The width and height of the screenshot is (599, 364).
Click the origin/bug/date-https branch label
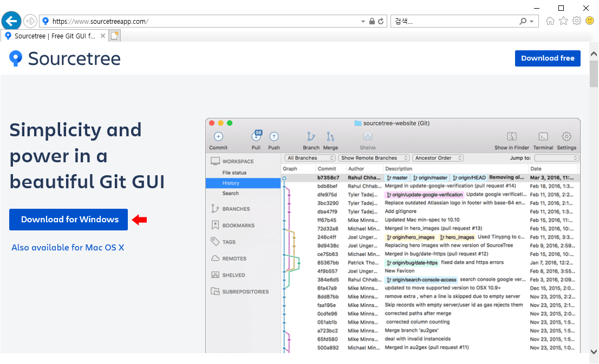coord(412,263)
